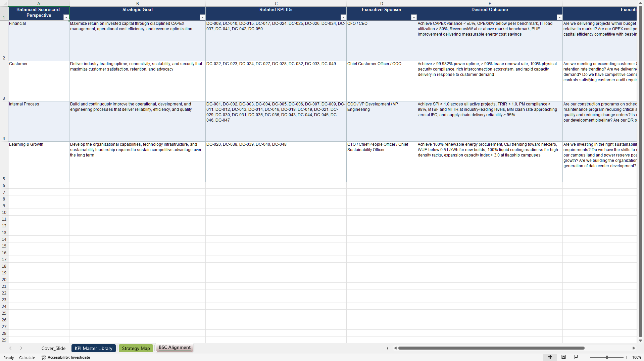Image resolution: width=644 pixels, height=361 pixels.
Task: Select the BSC Alignment sheet tab
Action: tap(175, 348)
